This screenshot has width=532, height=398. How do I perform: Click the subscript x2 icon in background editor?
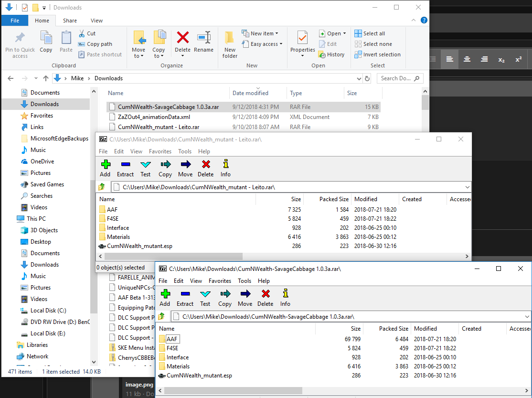[x=501, y=59]
